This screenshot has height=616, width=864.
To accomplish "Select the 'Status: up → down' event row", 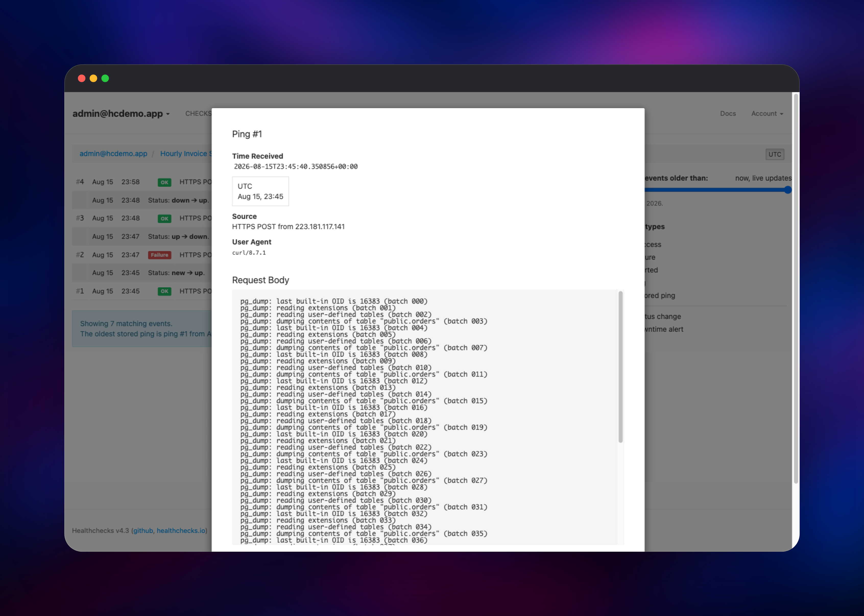I will coord(142,237).
